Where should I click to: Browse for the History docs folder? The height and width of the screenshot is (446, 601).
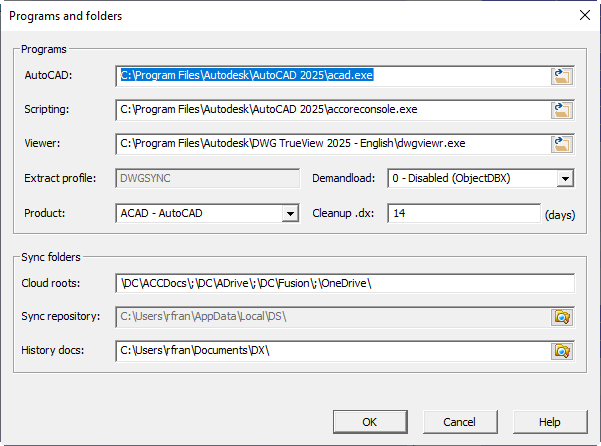[562, 351]
